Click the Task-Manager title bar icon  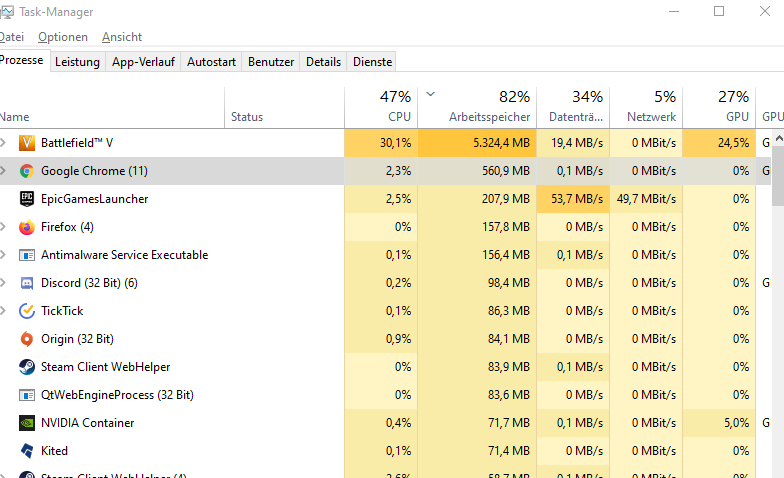pyautogui.click(x=6, y=12)
